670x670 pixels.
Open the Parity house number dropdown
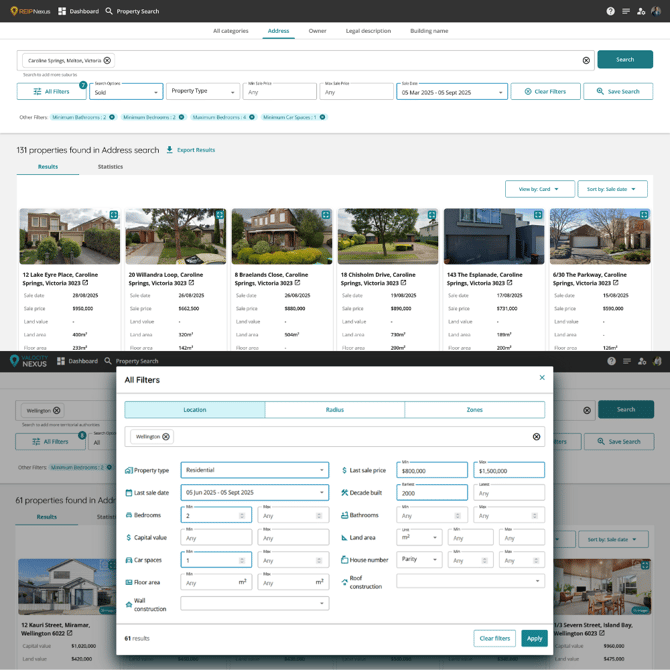(418, 560)
